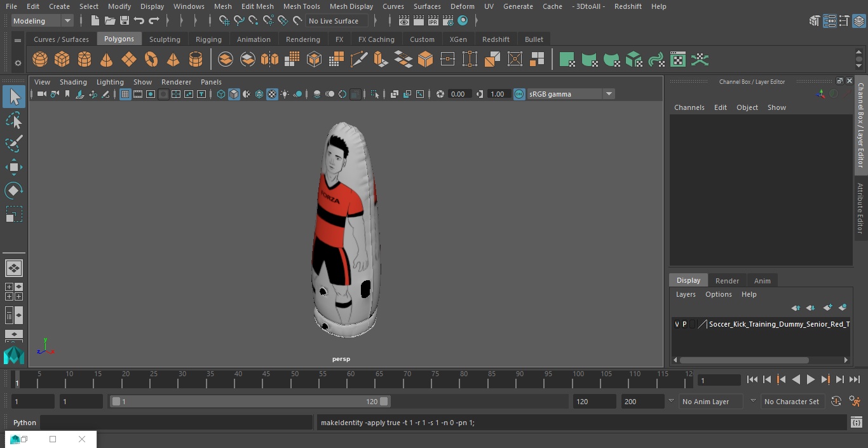Open the Channels menu in Channel Box
868x448 pixels.
(689, 107)
